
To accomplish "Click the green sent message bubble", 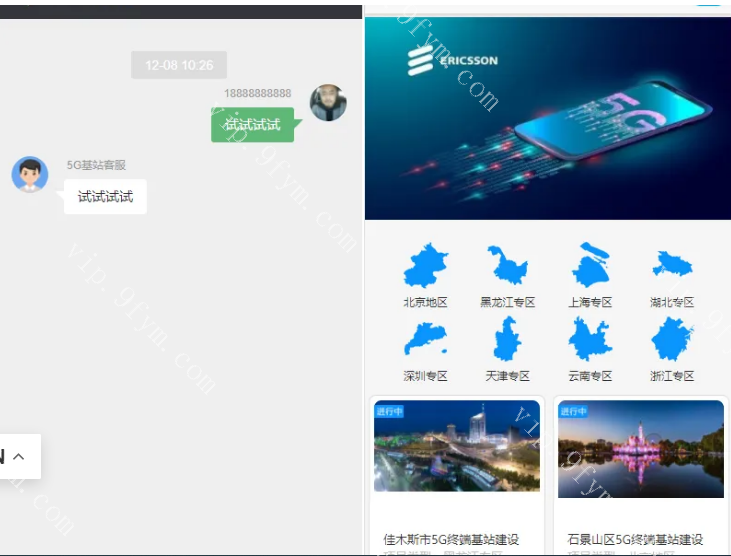I will [252, 125].
